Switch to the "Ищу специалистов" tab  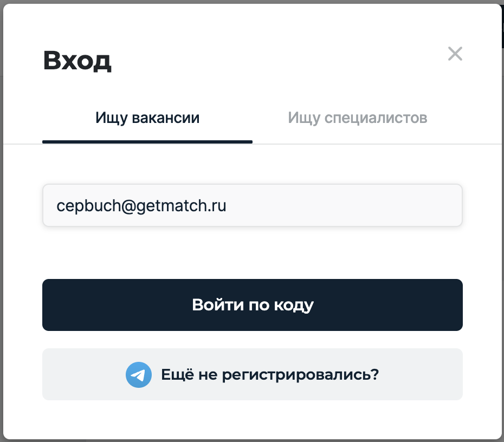[357, 118]
